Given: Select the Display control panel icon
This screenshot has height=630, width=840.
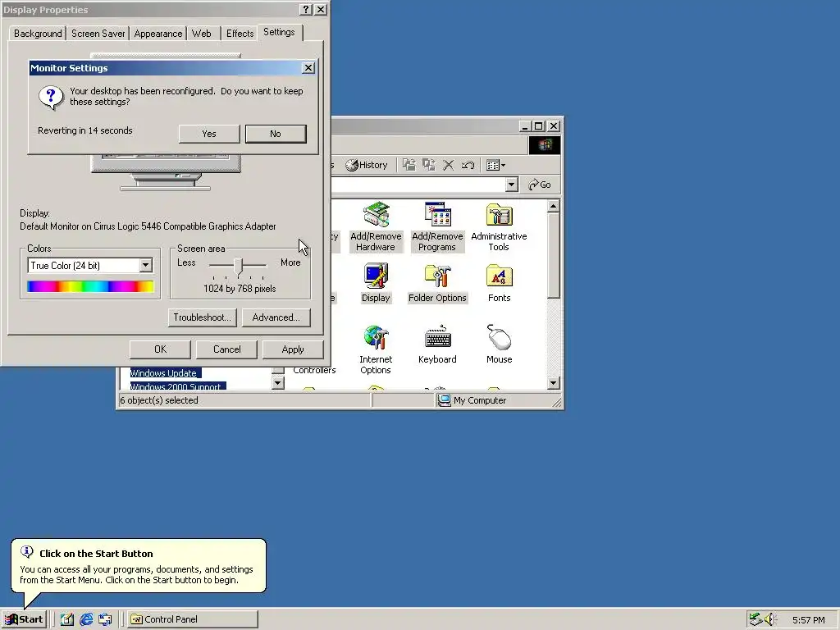Looking at the screenshot, I should 376,283.
